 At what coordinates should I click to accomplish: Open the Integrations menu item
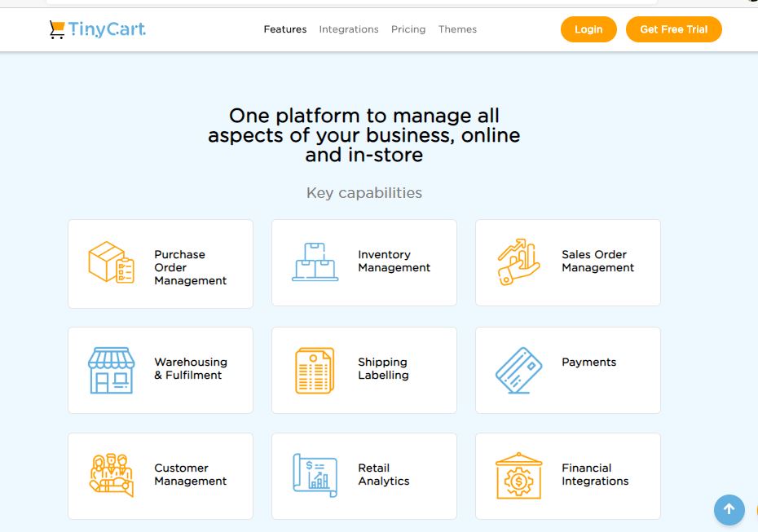point(349,29)
